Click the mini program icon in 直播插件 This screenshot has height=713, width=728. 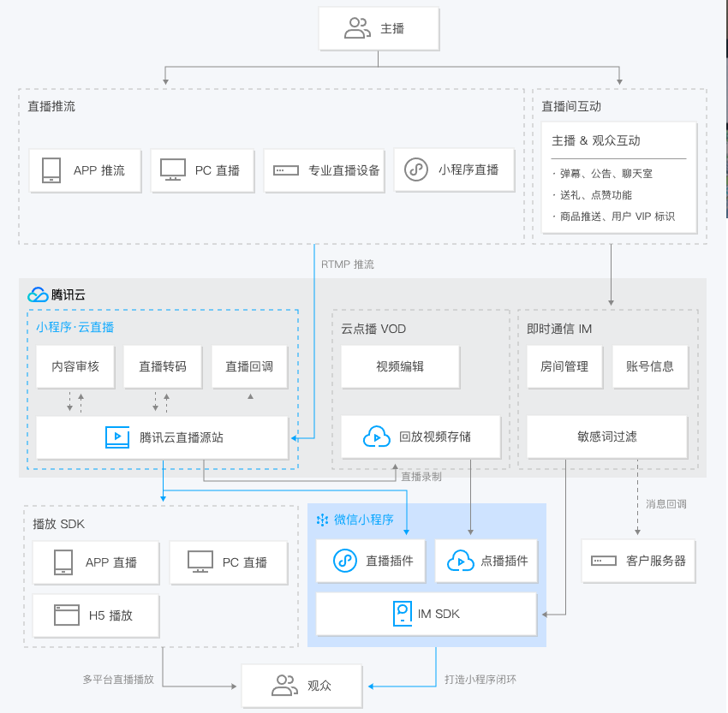345,561
